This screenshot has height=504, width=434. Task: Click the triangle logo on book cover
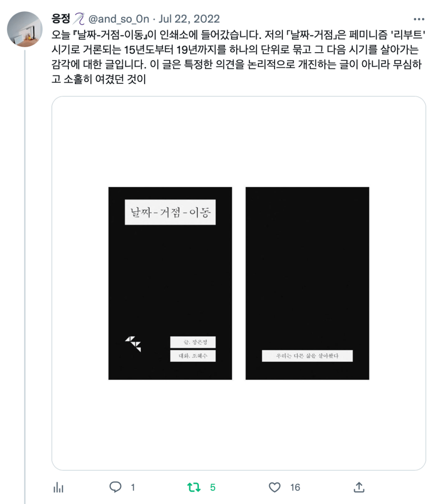(x=133, y=344)
